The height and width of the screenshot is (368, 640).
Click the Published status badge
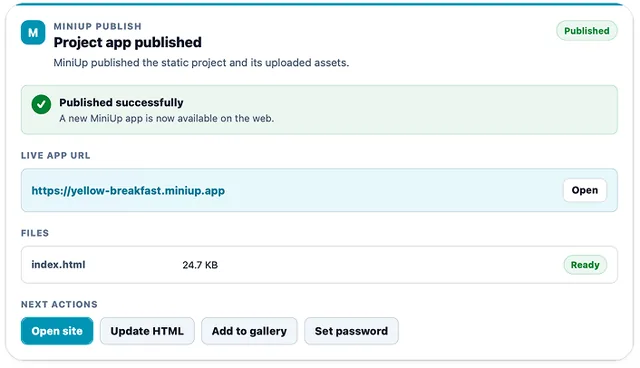tap(587, 31)
